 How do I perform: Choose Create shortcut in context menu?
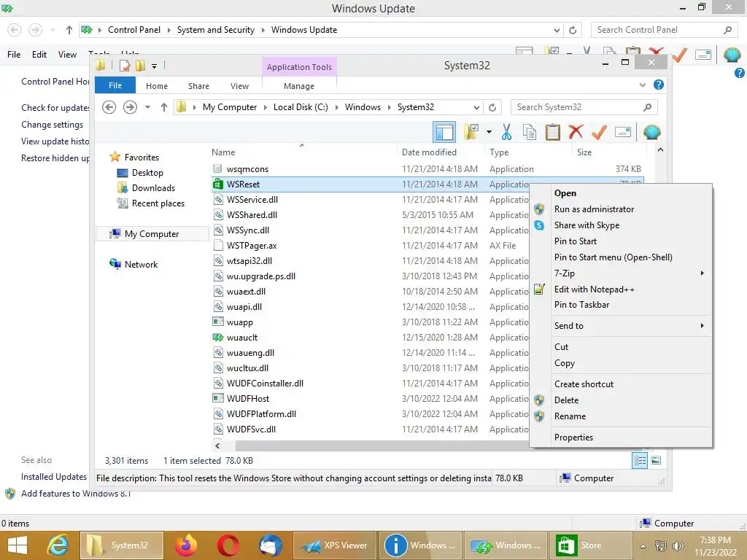(584, 384)
